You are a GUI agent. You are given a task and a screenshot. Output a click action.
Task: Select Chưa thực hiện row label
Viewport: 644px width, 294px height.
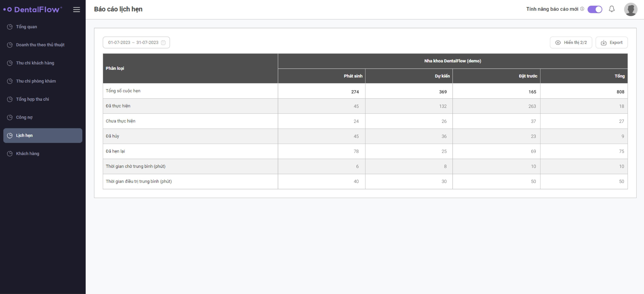pyautogui.click(x=120, y=121)
